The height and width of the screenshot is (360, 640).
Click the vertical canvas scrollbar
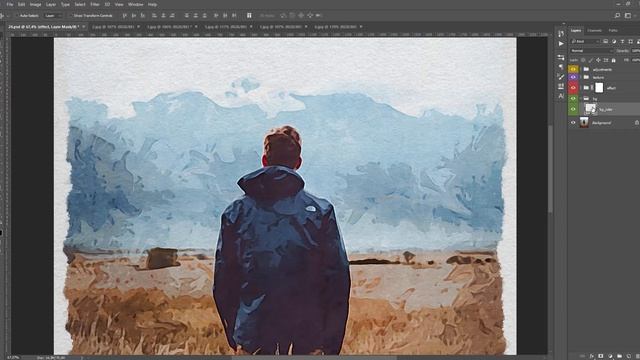550,169
